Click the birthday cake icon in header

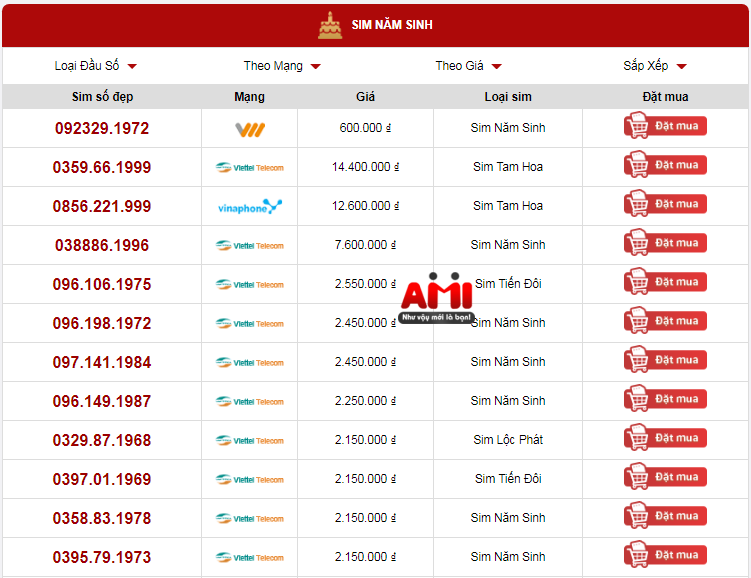point(330,25)
